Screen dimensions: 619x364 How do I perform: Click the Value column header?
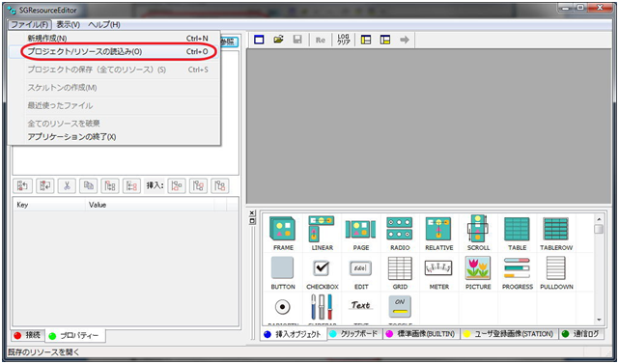(150, 205)
